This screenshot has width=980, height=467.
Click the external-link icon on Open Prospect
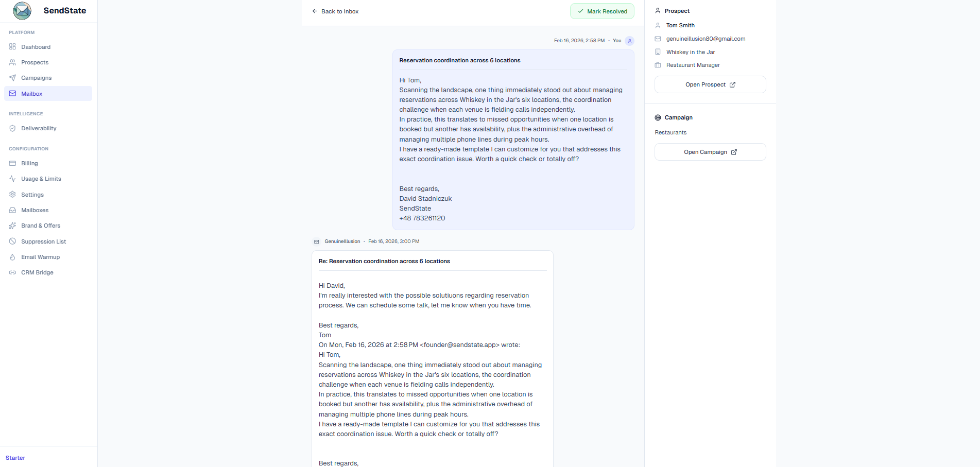click(x=733, y=84)
